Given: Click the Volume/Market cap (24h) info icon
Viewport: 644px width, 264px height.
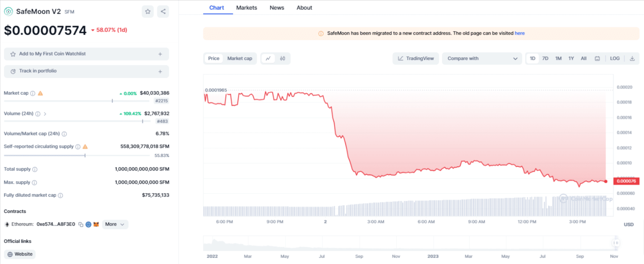Looking at the screenshot, I should point(64,134).
